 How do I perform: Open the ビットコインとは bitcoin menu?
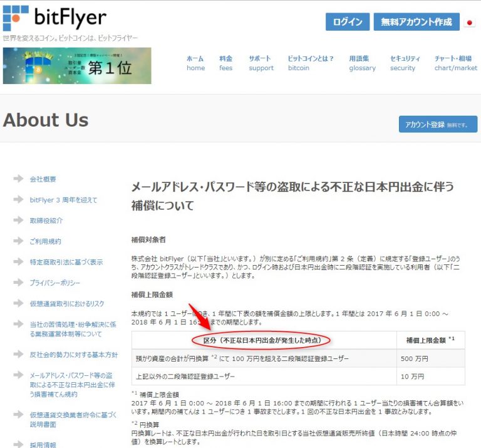point(311,63)
